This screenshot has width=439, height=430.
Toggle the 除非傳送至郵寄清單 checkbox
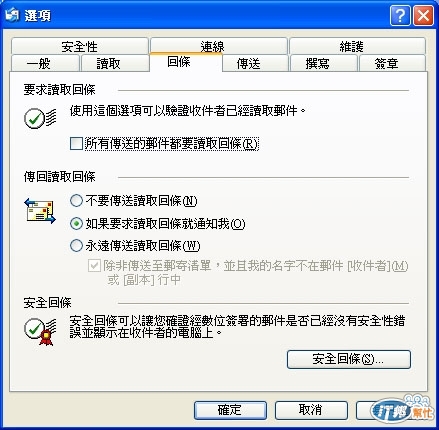coord(94,266)
